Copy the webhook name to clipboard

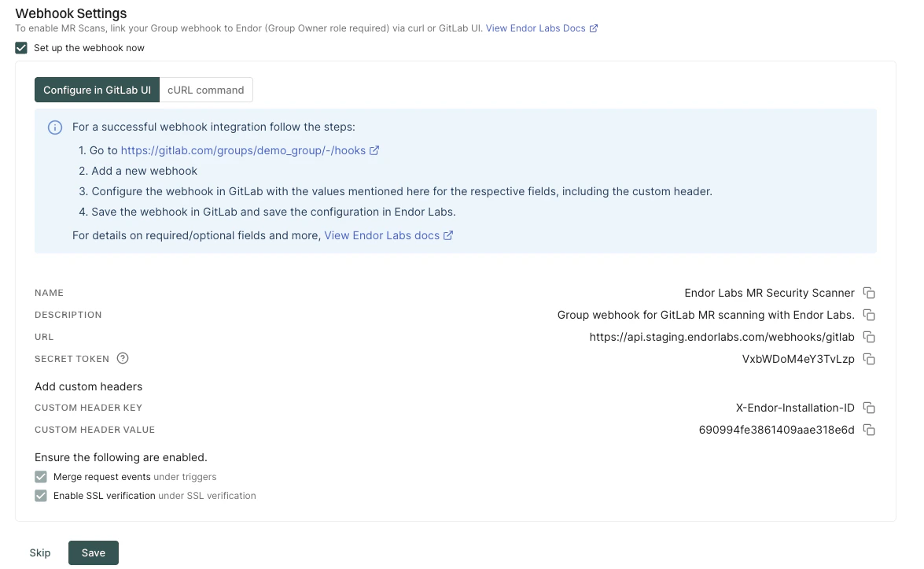click(x=869, y=293)
